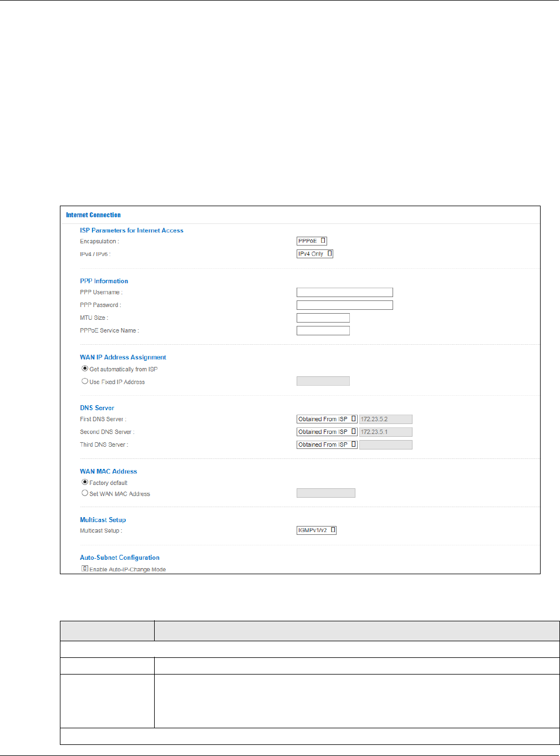This screenshot has width=560, height=756.
Task: Open the IPv4 Only dropdown
Action: coord(315,254)
